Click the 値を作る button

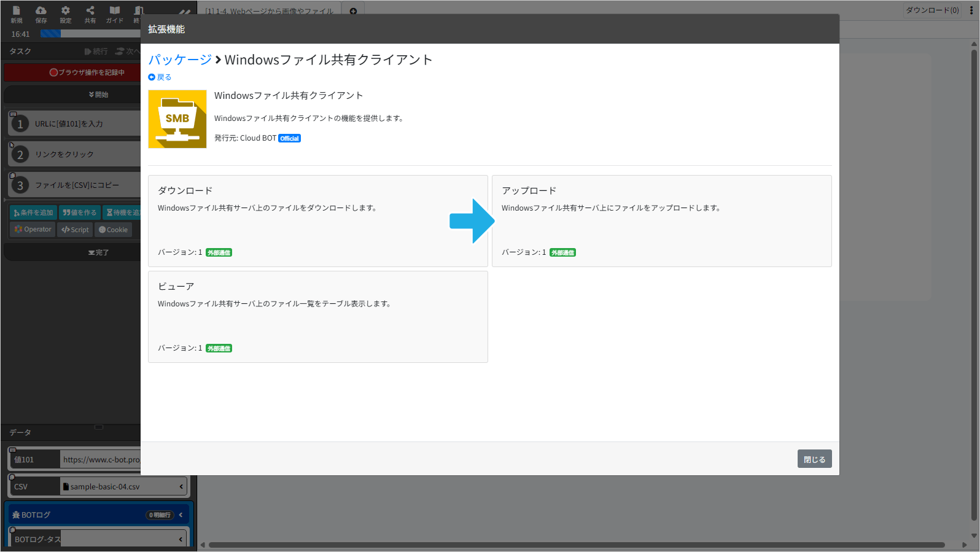(80, 212)
